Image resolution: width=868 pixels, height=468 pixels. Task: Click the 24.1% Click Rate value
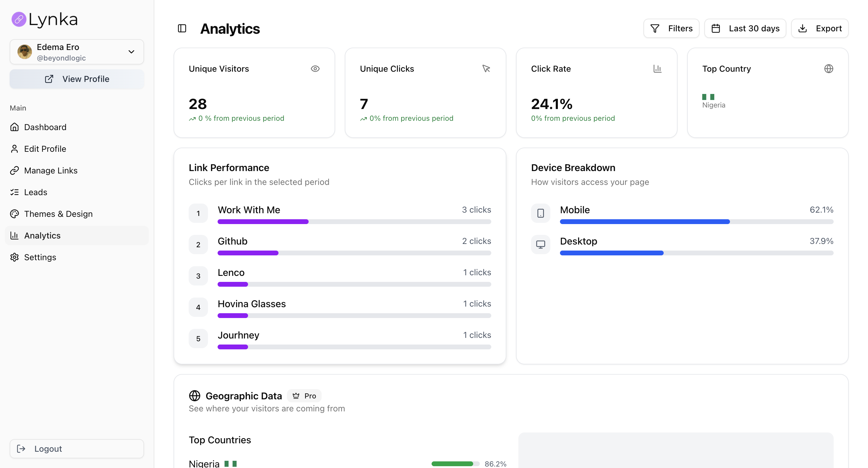(552, 104)
